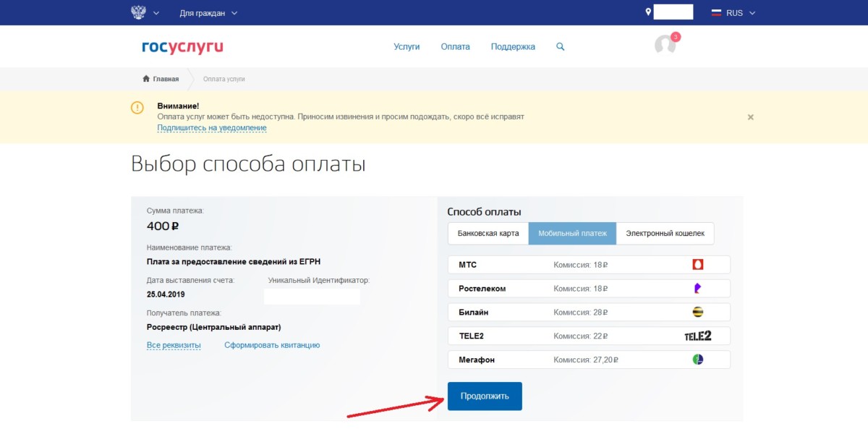Click the Продолжить button
This screenshot has height=429, width=868.
pos(485,396)
